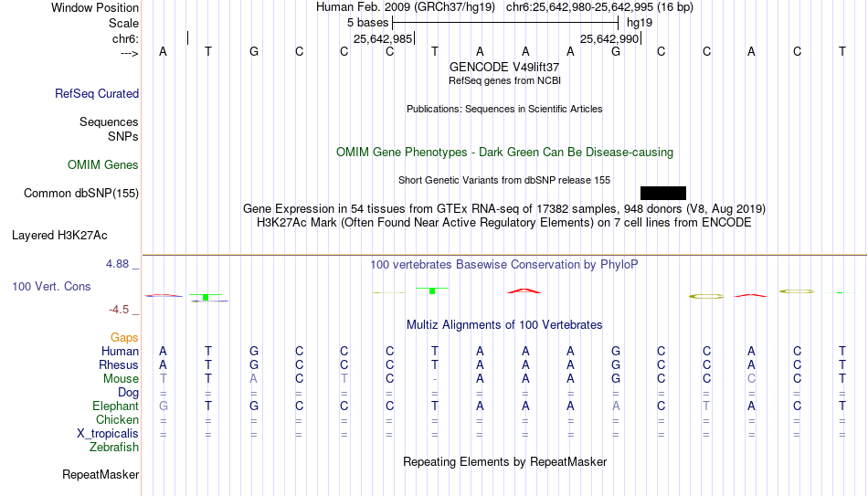Select the Mouse species row label

pos(122,379)
